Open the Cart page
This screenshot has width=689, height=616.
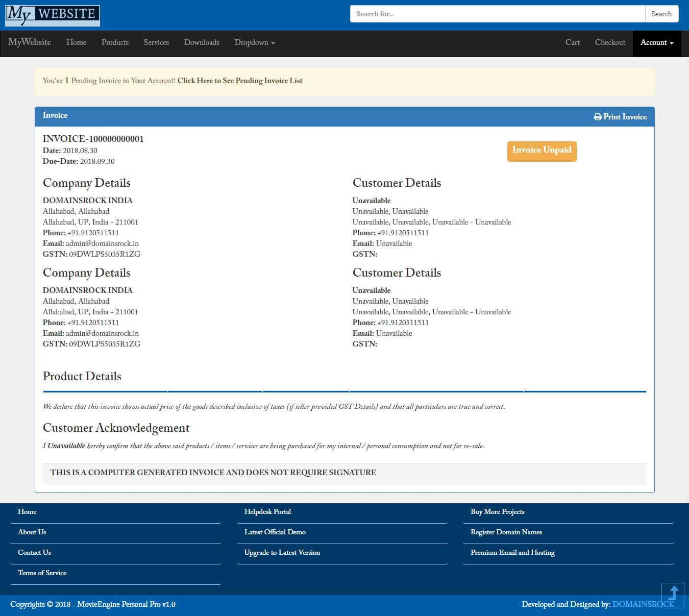[572, 43]
